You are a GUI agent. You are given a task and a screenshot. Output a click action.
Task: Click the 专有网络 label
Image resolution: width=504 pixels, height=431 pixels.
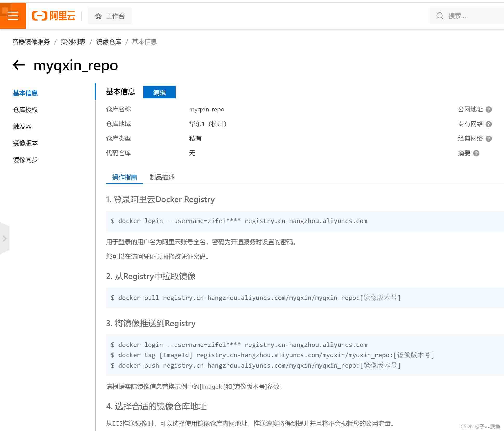coord(470,124)
